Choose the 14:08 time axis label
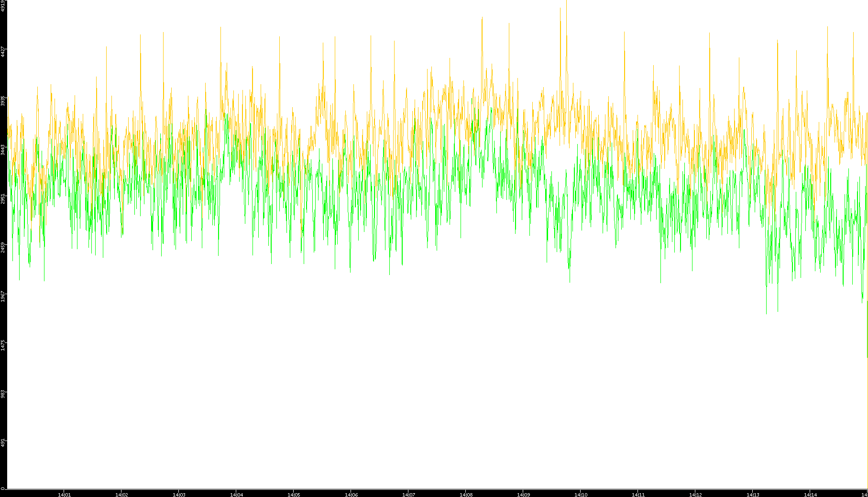 466,495
